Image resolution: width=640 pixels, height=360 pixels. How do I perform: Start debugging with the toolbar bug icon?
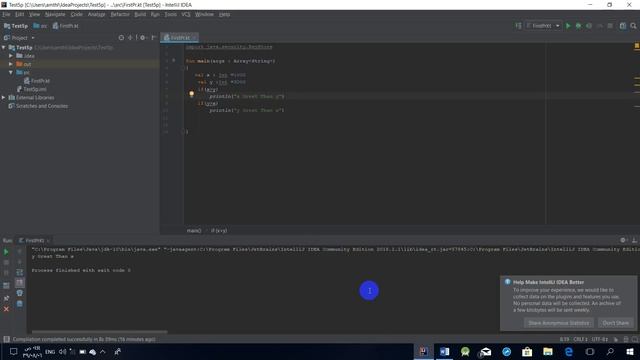coord(578,26)
